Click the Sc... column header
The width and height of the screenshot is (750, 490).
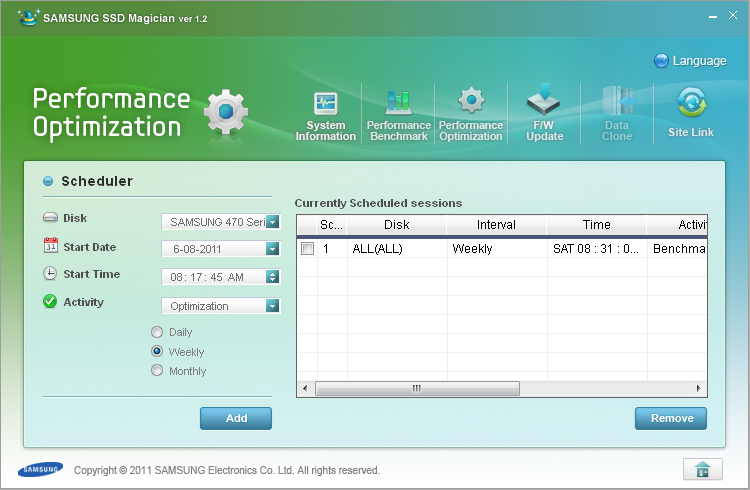[x=331, y=225]
